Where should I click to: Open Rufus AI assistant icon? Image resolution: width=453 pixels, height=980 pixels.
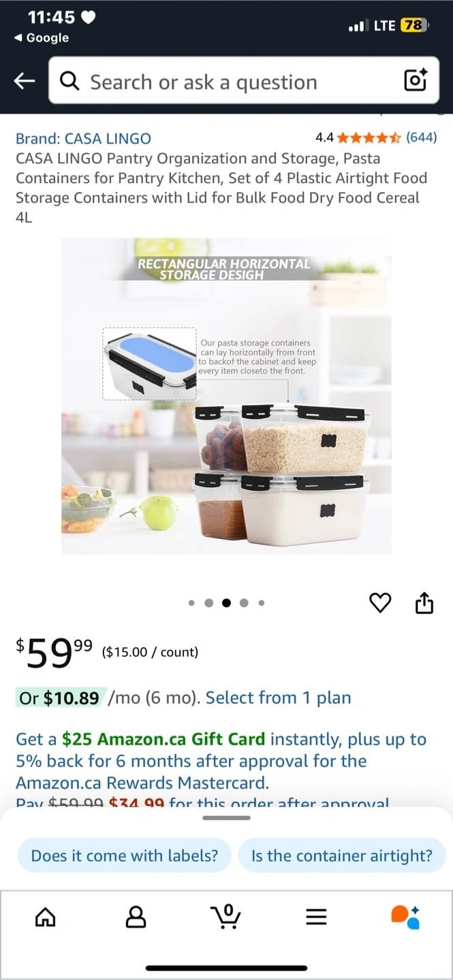[x=405, y=917]
